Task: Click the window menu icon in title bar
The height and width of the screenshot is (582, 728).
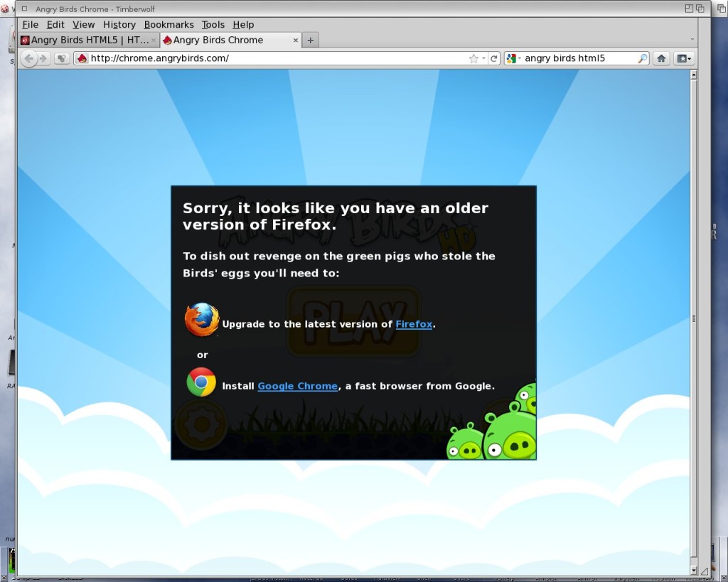Action: [x=24, y=9]
